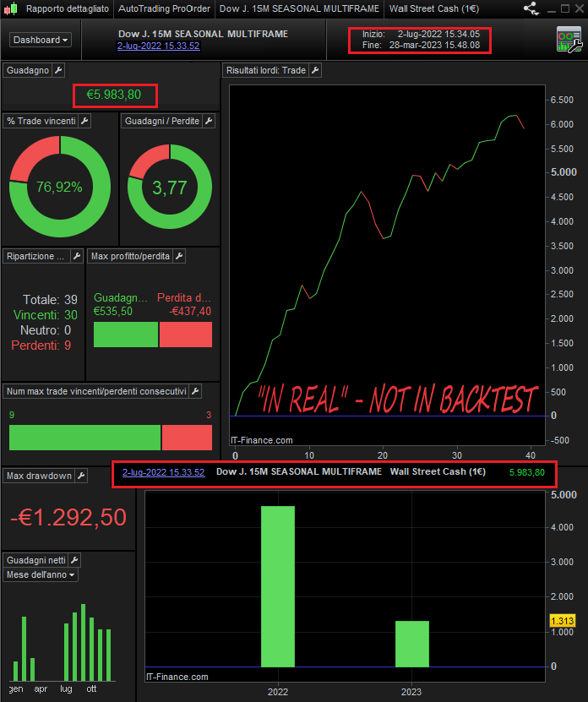This screenshot has height=702, width=588.
Task: Click the monthly net gains mini bar chart
Action: pos(63,643)
